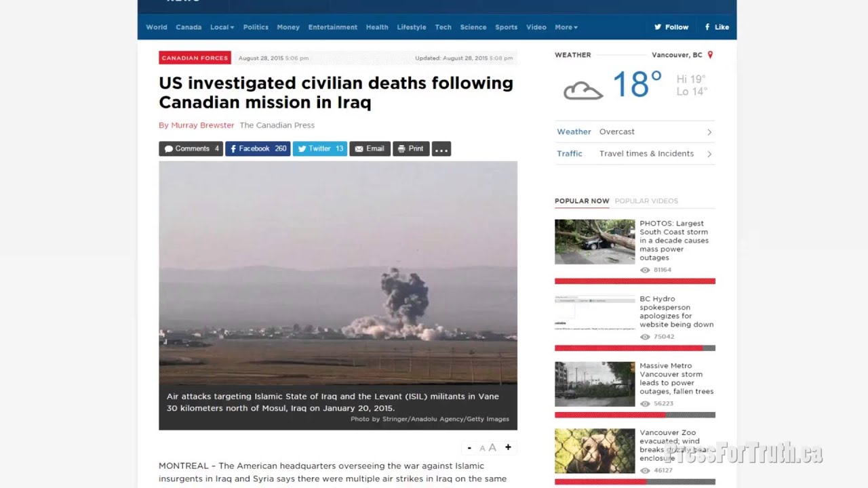The height and width of the screenshot is (488, 868).
Task: Click the Facebook Like icon in header
Action: pyautogui.click(x=707, y=27)
